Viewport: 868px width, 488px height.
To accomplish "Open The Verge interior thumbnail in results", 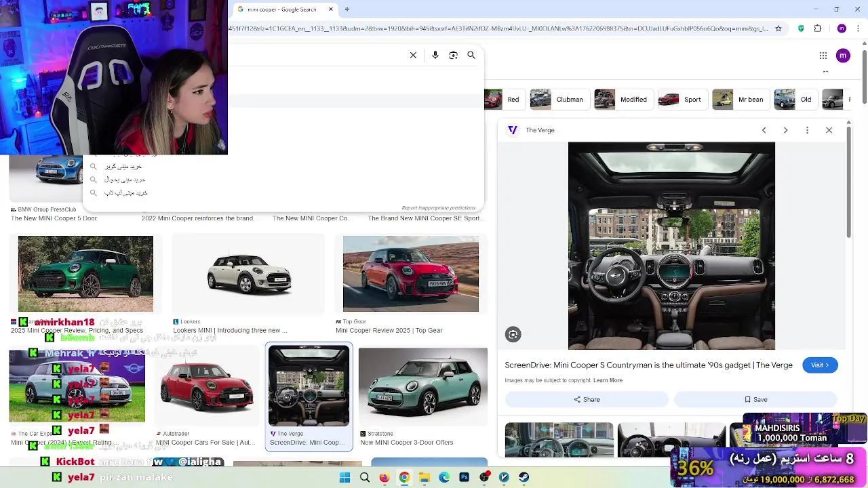I will (309, 386).
